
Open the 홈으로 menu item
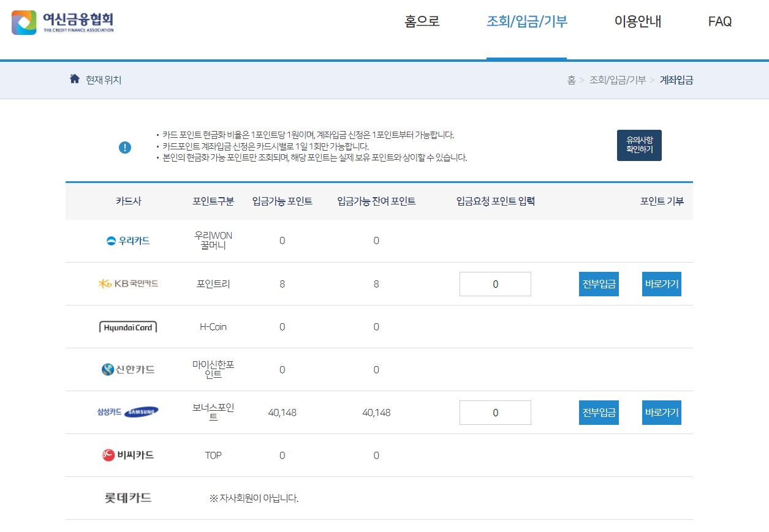pos(422,21)
